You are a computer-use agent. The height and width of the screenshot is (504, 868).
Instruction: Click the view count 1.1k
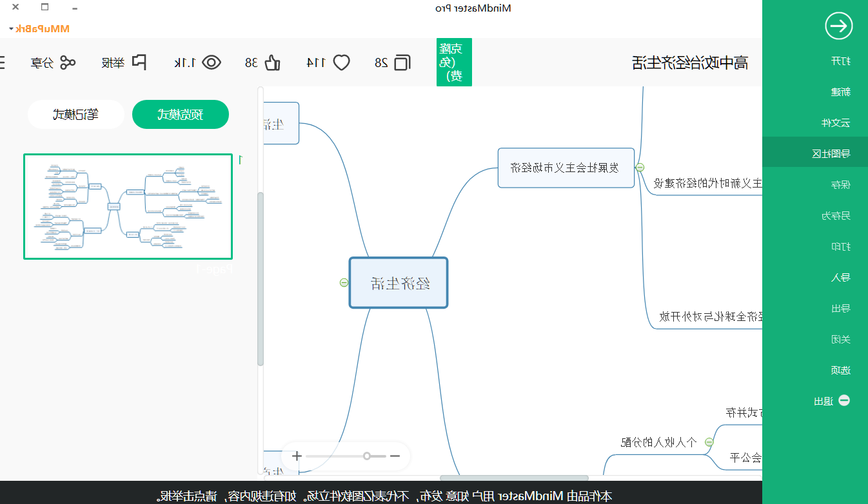pyautogui.click(x=185, y=63)
